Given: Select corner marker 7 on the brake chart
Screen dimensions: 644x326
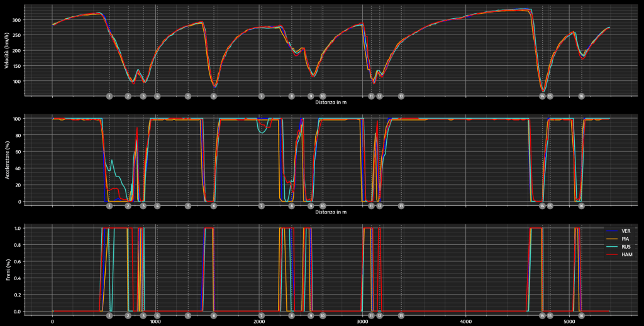Looking at the screenshot, I should pyautogui.click(x=261, y=316).
